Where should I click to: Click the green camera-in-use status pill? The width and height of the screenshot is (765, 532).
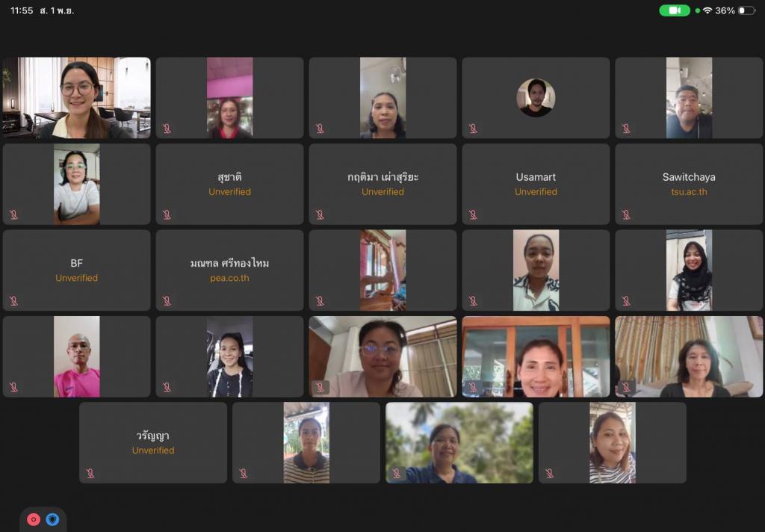tap(675, 10)
